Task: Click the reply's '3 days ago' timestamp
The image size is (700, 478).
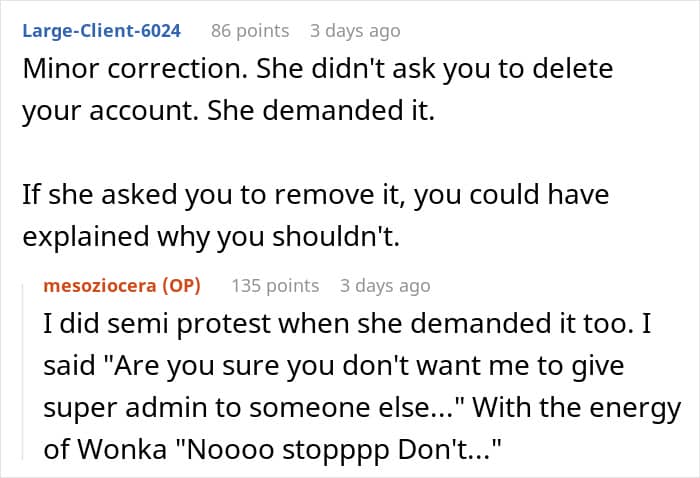Action: (x=385, y=286)
